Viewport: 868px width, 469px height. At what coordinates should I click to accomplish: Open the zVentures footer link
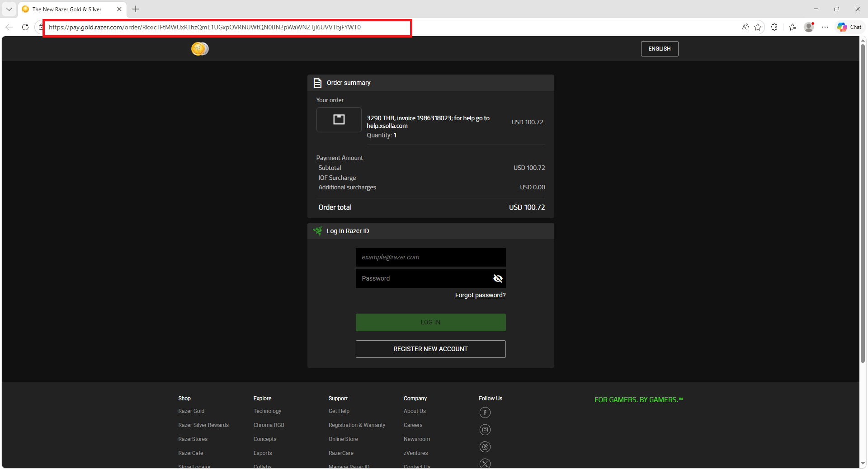click(415, 453)
